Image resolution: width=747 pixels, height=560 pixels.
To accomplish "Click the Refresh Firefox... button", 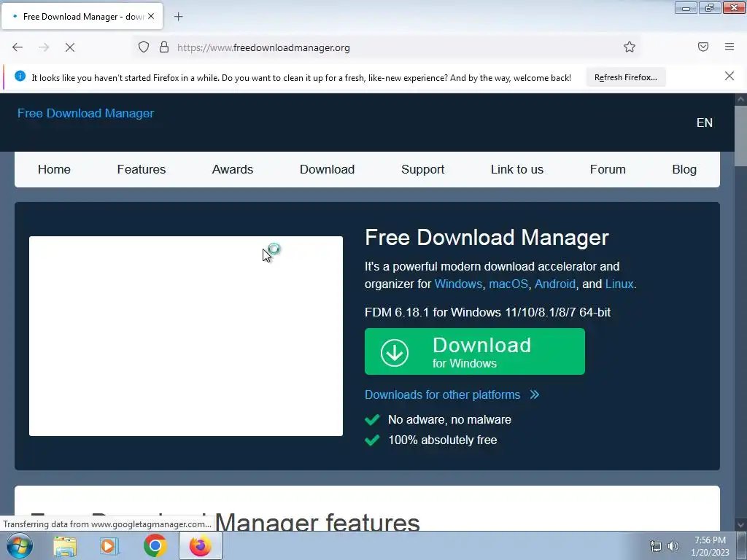I will pos(625,77).
